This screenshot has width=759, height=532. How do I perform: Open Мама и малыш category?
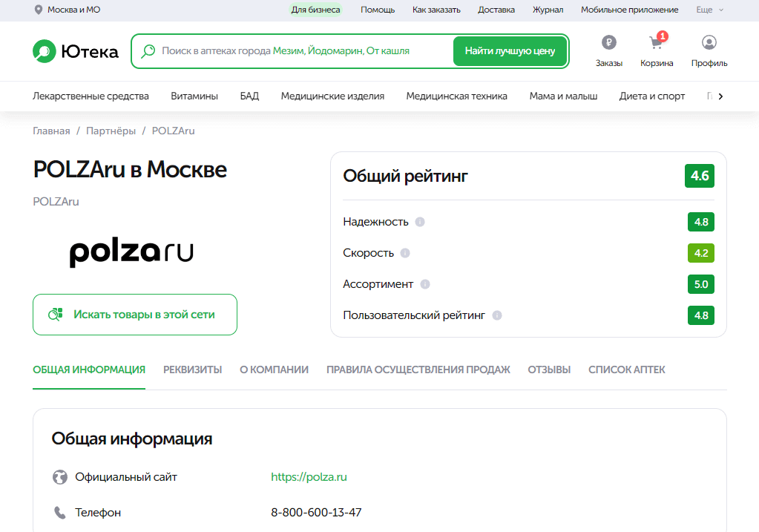point(563,96)
